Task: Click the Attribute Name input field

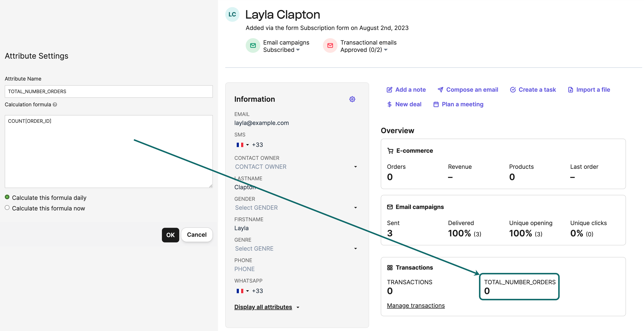Action: 108,92
